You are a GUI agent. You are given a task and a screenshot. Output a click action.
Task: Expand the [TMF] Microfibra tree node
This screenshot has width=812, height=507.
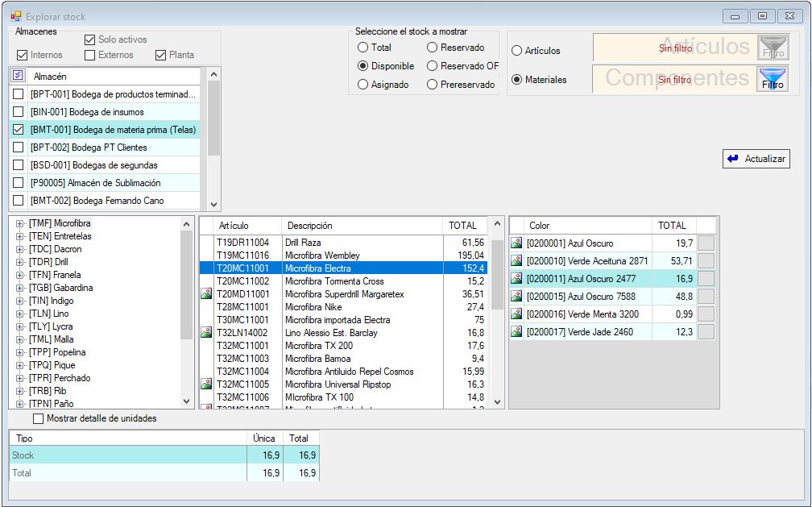[19, 223]
